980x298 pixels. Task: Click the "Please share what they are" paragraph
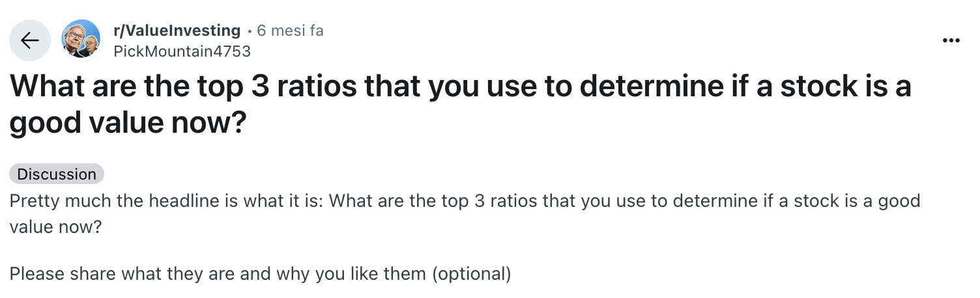[260, 273]
